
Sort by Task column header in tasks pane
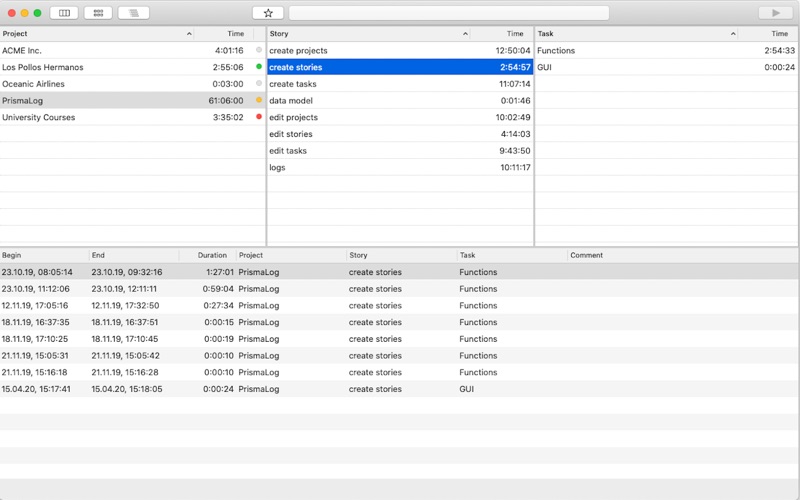(636, 34)
